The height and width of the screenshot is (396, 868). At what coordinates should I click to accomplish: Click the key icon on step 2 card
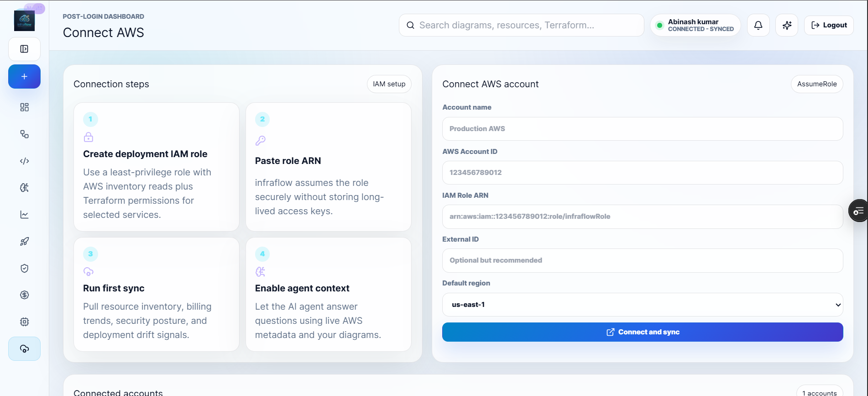click(261, 141)
